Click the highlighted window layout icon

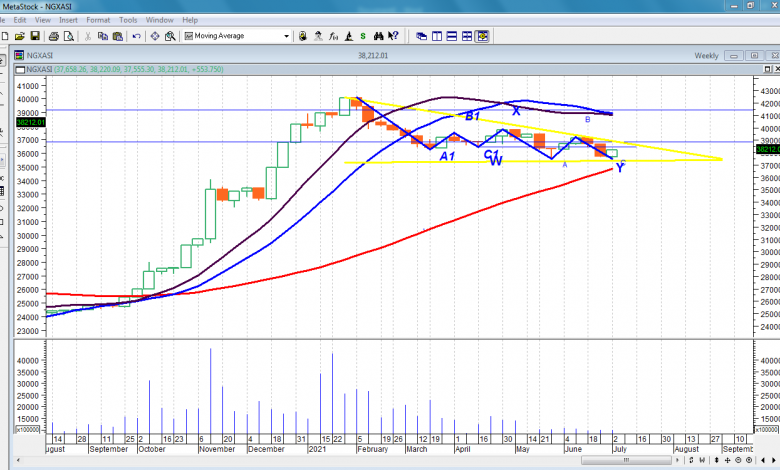pyautogui.click(x=482, y=36)
